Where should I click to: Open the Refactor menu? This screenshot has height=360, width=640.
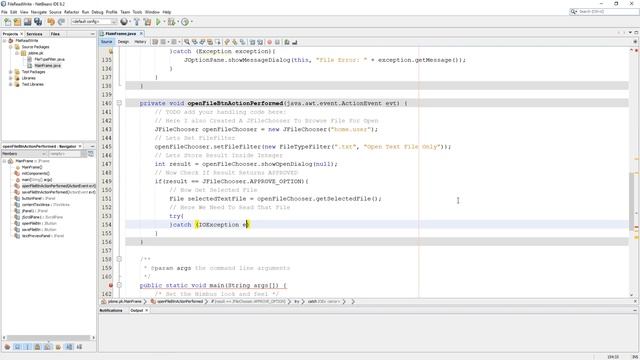[x=71, y=12]
